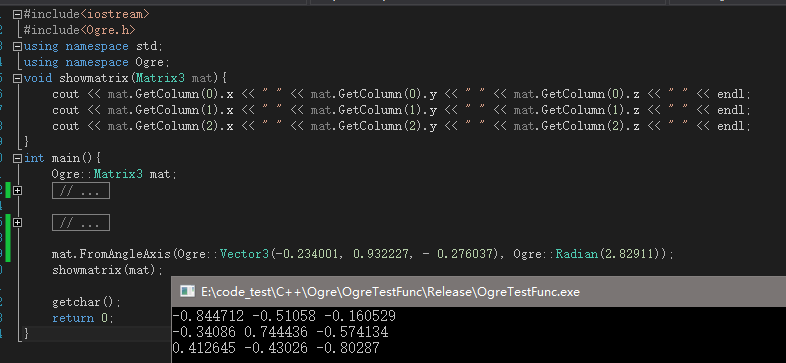Expand the second collapsed comment region
The image size is (786, 363).
point(17,223)
